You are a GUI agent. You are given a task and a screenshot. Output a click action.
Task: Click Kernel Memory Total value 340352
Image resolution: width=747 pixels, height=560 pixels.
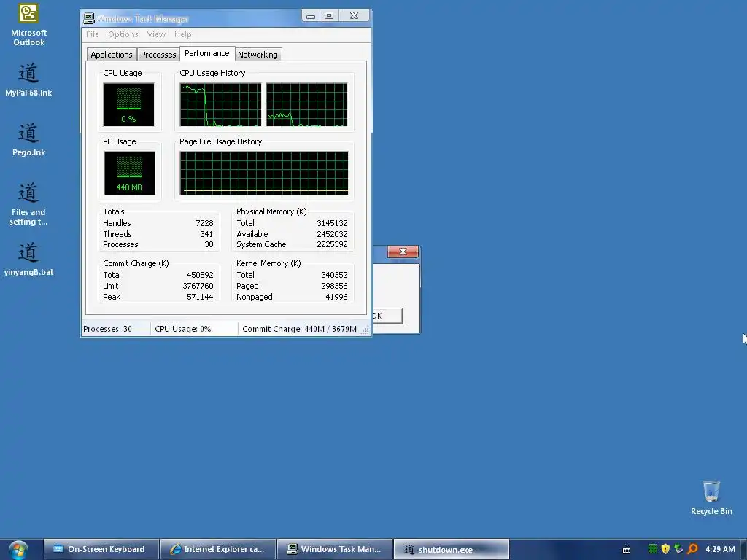(x=334, y=275)
